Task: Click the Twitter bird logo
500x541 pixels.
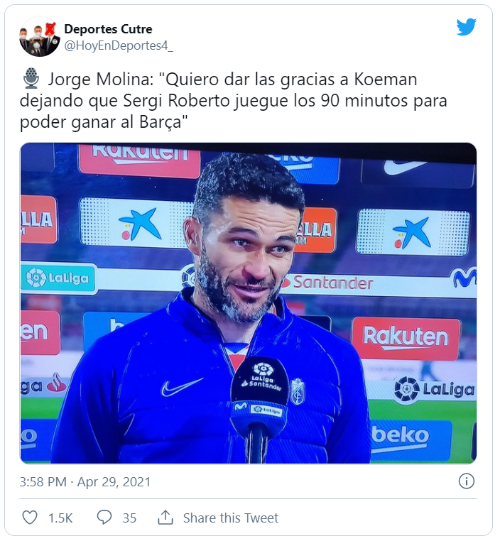Action: [466, 27]
